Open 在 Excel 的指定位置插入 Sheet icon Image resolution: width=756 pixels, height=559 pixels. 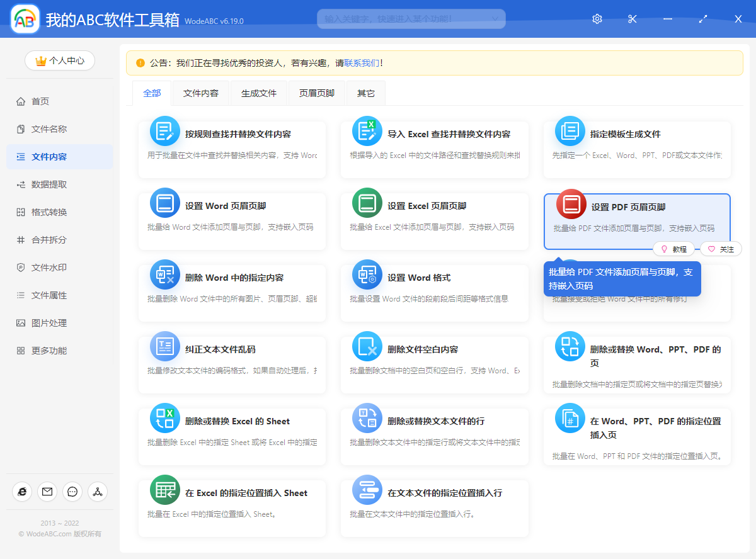pos(165,490)
